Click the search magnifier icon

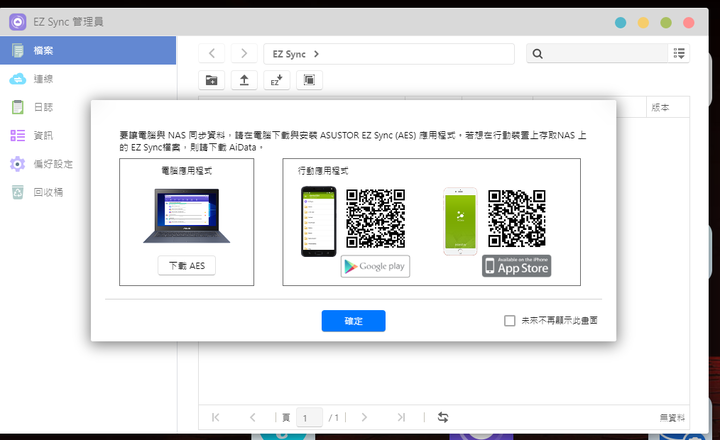point(537,54)
